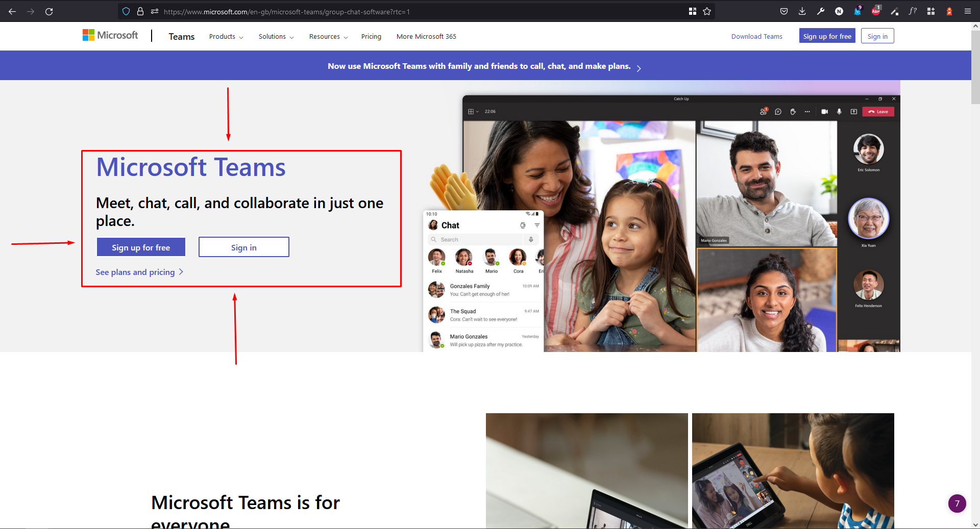This screenshot has width=980, height=529.
Task: Go to the Teams home link
Action: (182, 37)
